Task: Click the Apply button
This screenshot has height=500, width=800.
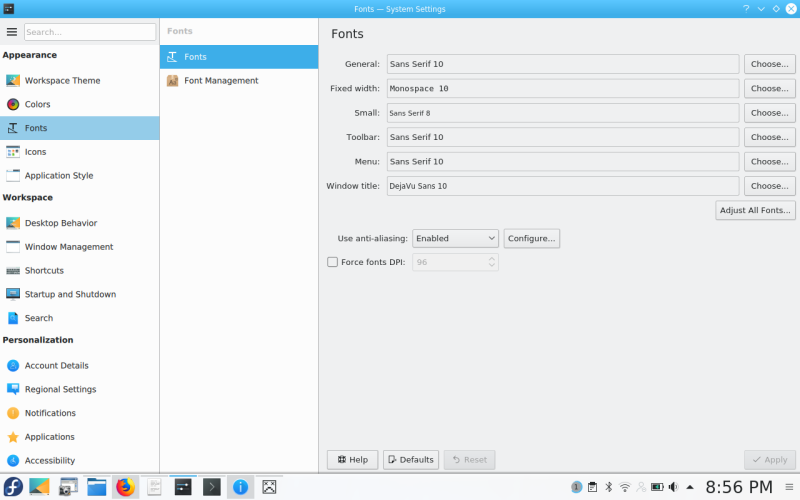Action: 769,460
